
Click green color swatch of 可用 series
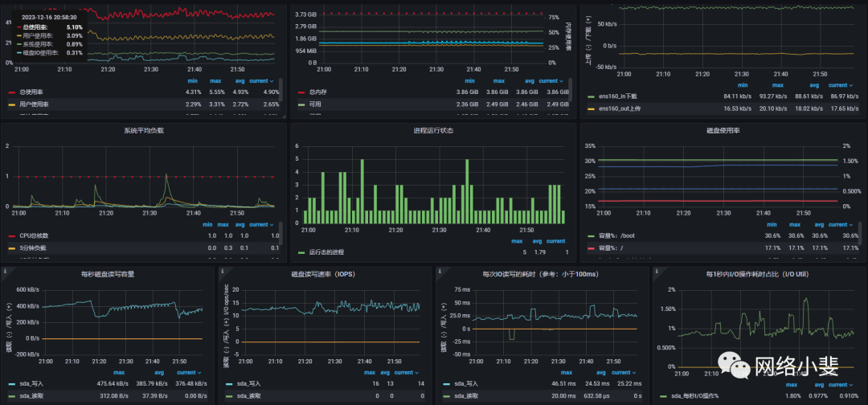pyautogui.click(x=301, y=104)
